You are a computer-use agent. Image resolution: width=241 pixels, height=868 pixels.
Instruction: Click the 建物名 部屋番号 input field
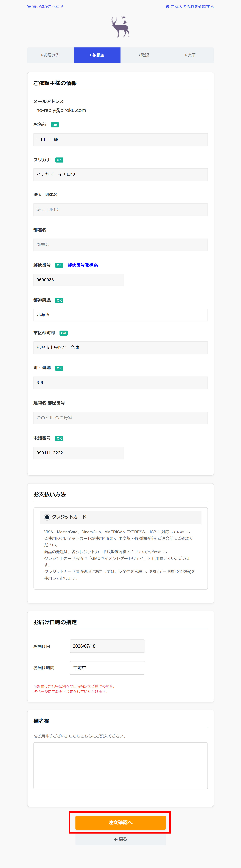pos(120,418)
